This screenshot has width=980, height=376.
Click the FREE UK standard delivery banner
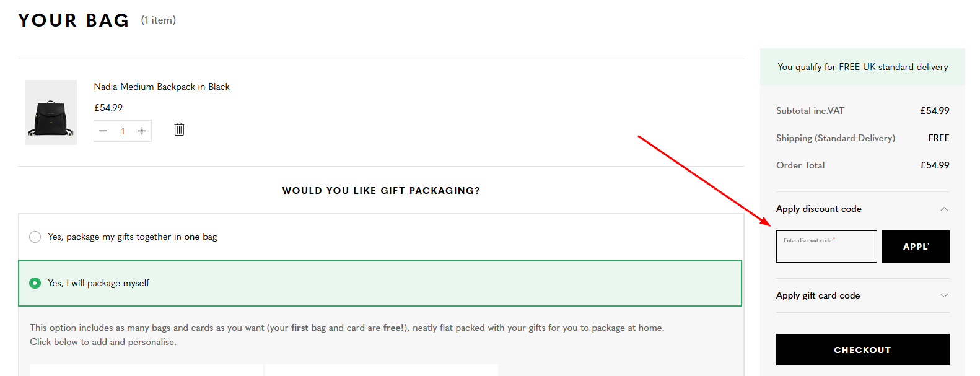862,66
